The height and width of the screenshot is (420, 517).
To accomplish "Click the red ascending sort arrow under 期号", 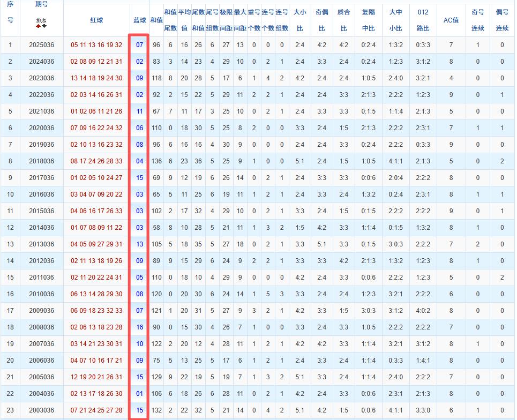I will coord(39,26).
